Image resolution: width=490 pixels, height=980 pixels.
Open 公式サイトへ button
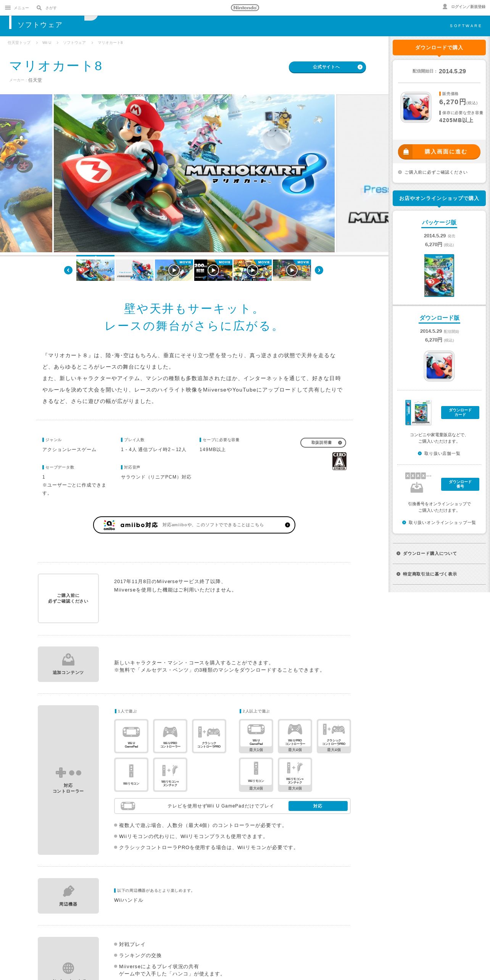click(327, 67)
